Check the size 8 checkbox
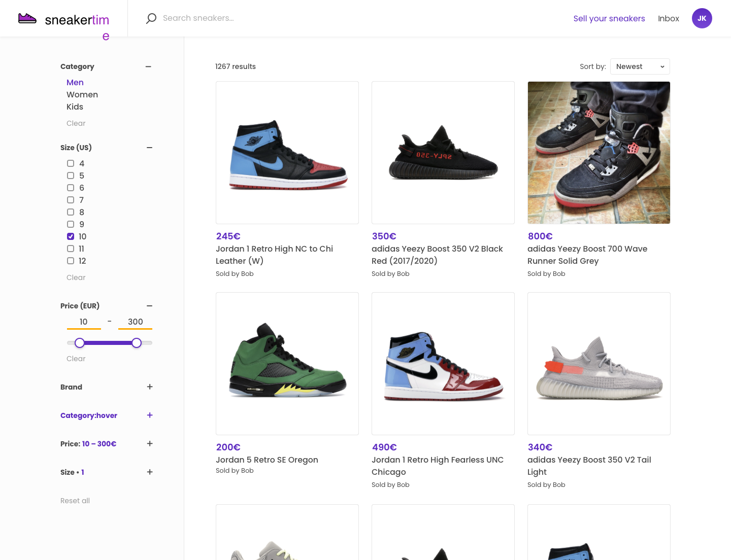 71,212
